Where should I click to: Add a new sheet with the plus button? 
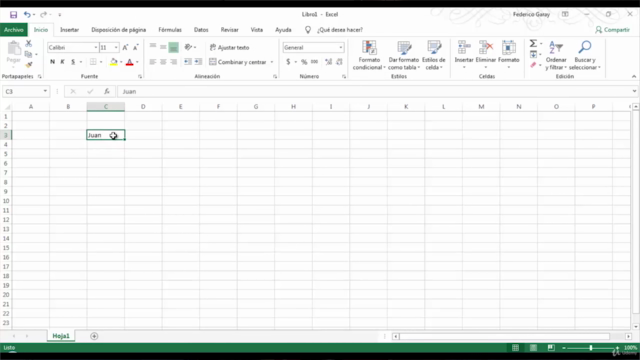[x=94, y=336]
